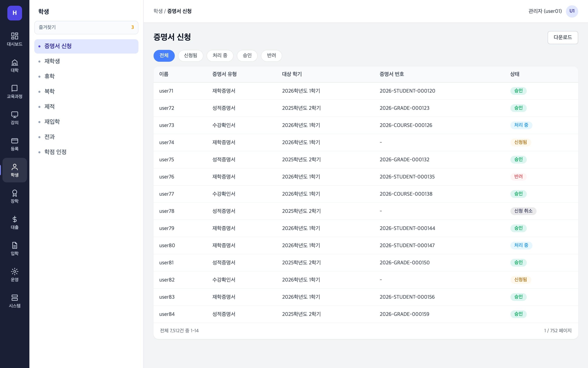
Task: Select the 학생 sidebar icon
Action: [x=14, y=170]
